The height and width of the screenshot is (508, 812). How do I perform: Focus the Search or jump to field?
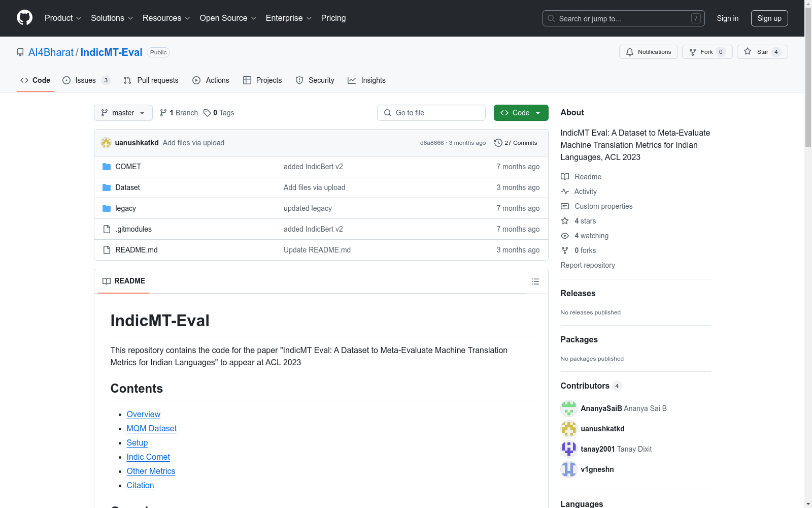(x=623, y=18)
